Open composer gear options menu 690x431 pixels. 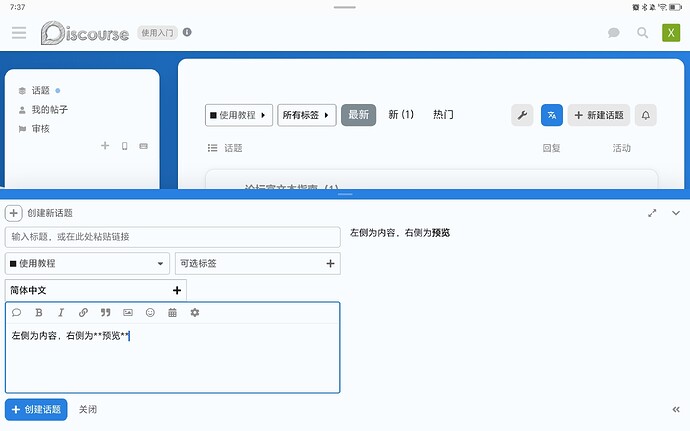click(x=195, y=313)
